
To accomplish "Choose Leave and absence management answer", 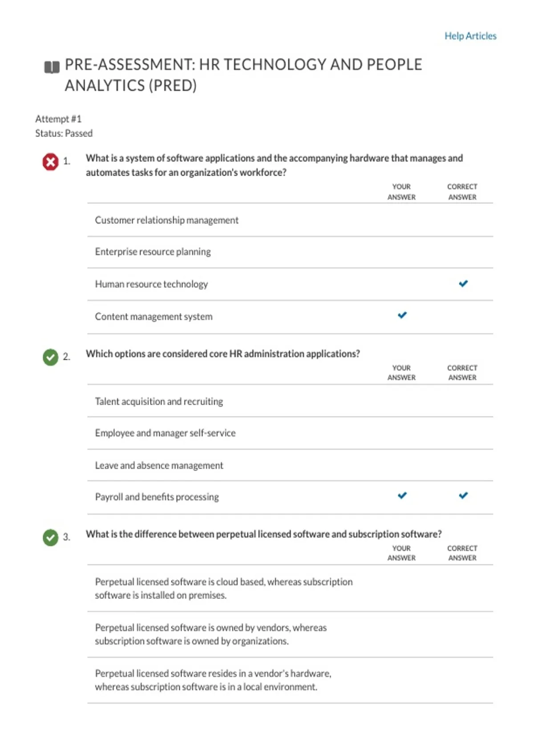I will 290,465.
